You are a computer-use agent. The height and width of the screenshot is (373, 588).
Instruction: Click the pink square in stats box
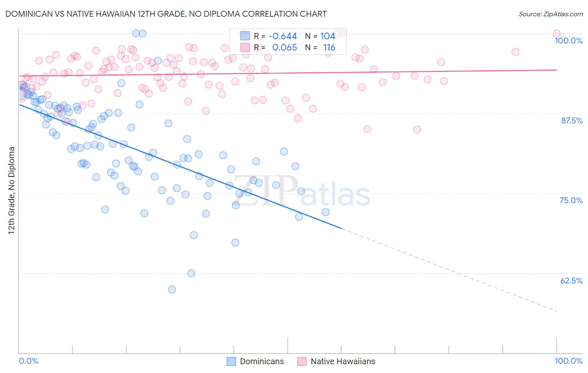245,47
